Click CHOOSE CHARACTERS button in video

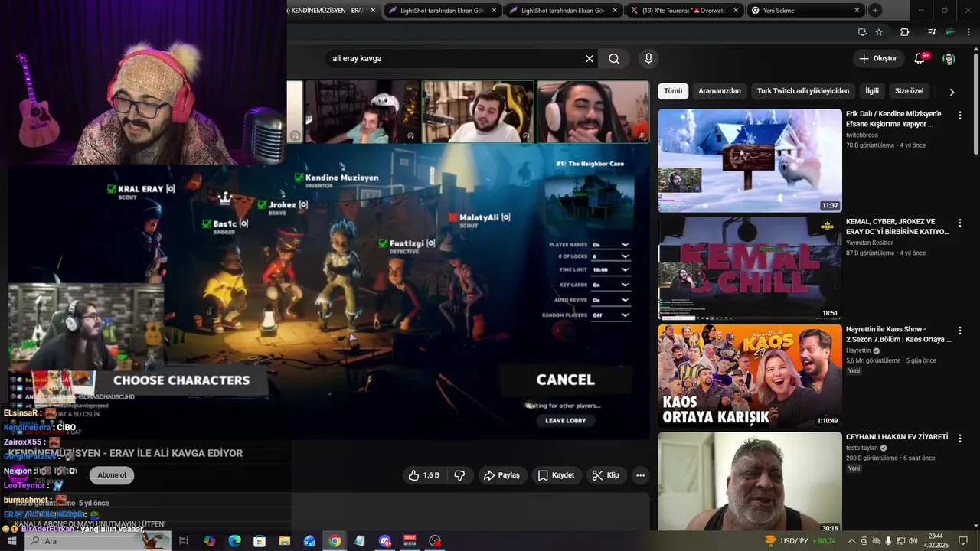coord(181,380)
